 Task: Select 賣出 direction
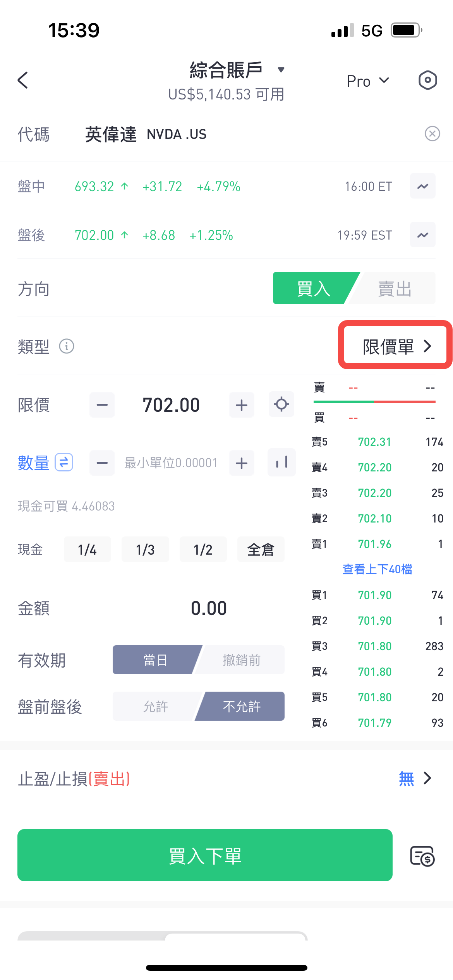point(395,288)
